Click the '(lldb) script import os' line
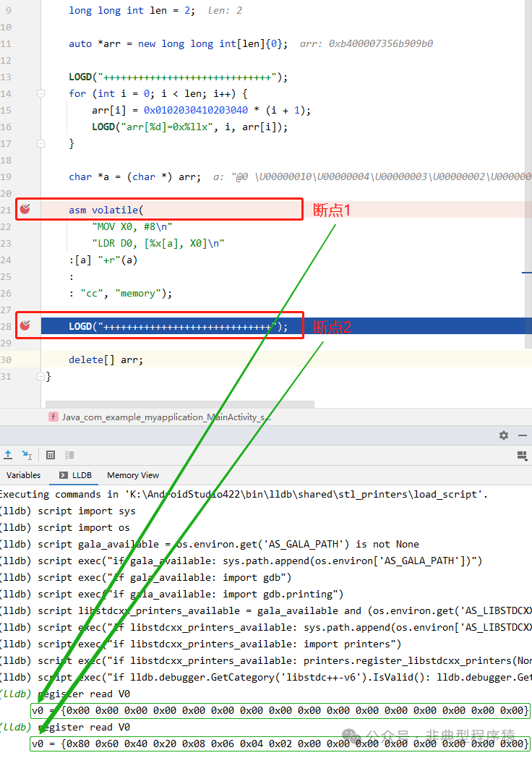 pos(65,527)
